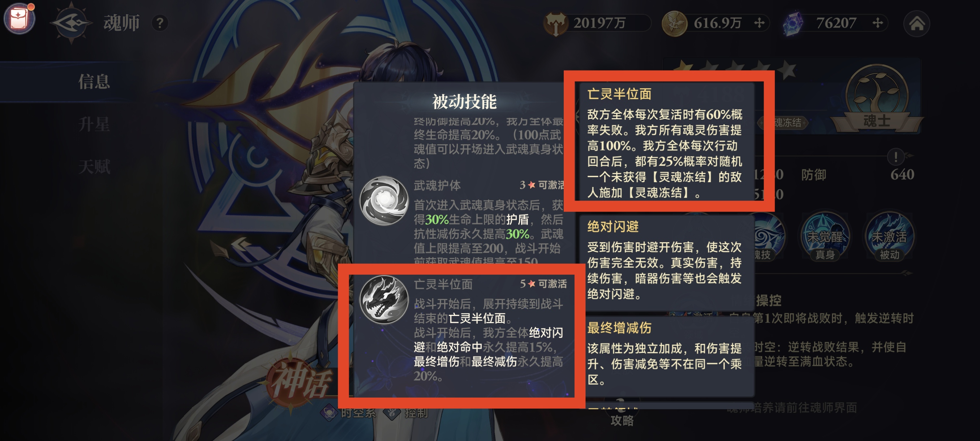Add purple crystals with plus button
The image size is (980, 441).
click(877, 23)
